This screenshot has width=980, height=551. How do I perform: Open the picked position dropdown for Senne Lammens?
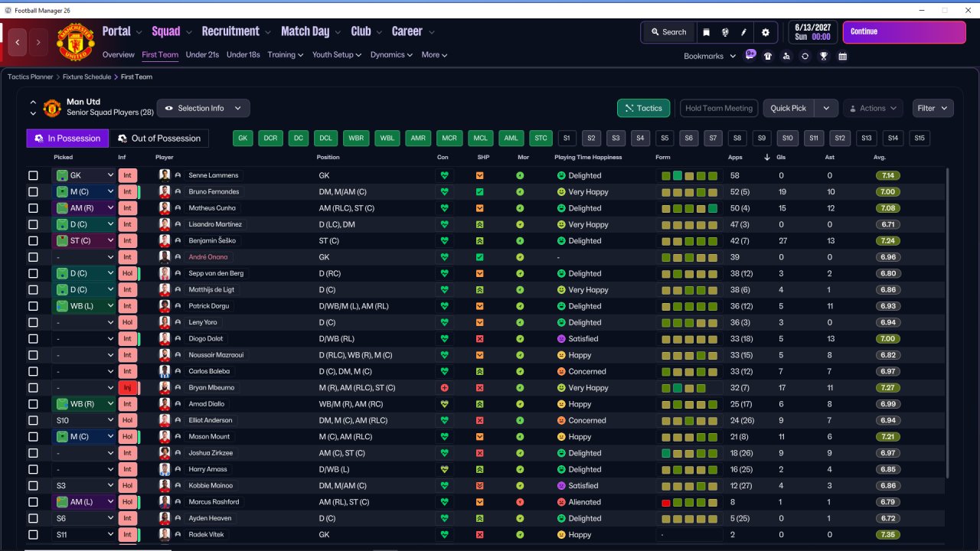point(84,175)
